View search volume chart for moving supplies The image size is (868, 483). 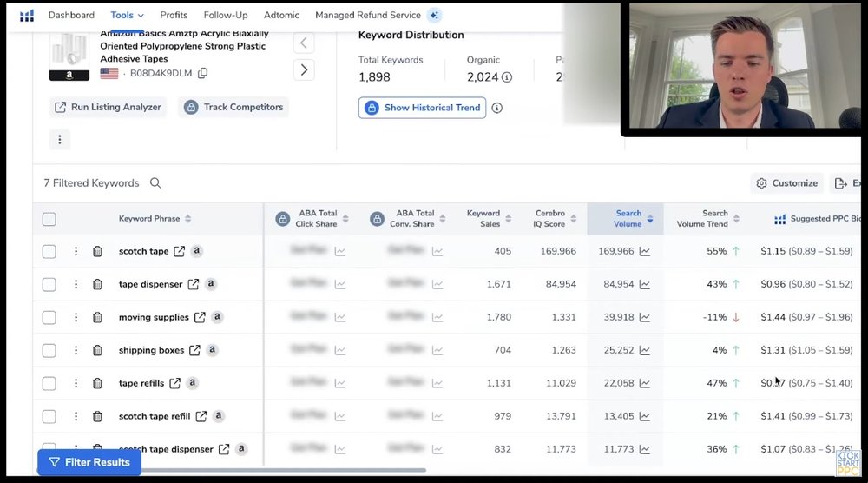pyautogui.click(x=644, y=317)
